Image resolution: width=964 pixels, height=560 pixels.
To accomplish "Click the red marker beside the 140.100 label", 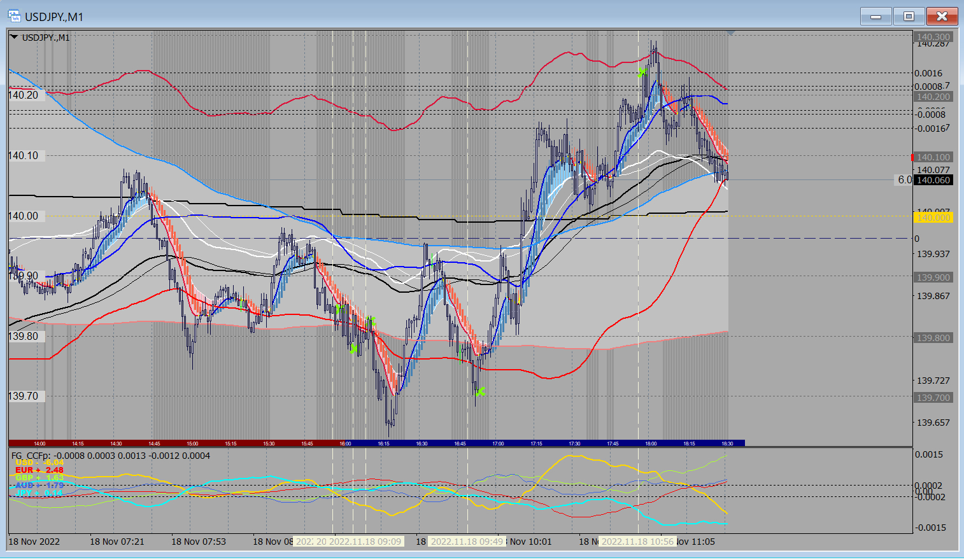I will (912, 157).
